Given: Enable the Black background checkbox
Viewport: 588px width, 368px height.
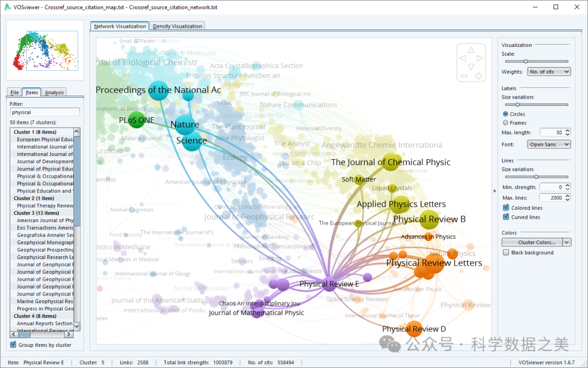Looking at the screenshot, I should pyautogui.click(x=506, y=252).
